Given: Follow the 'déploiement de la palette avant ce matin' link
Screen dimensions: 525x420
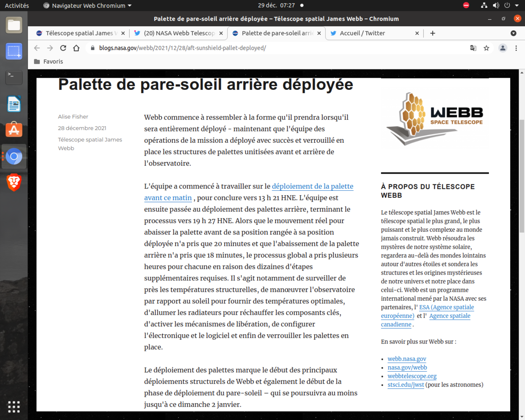Looking at the screenshot, I should 313,186.
